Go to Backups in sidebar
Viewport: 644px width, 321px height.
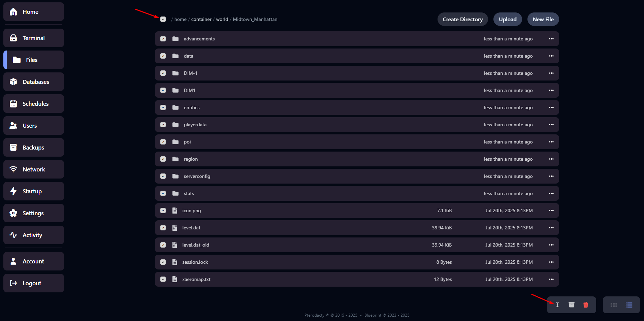[x=34, y=148]
